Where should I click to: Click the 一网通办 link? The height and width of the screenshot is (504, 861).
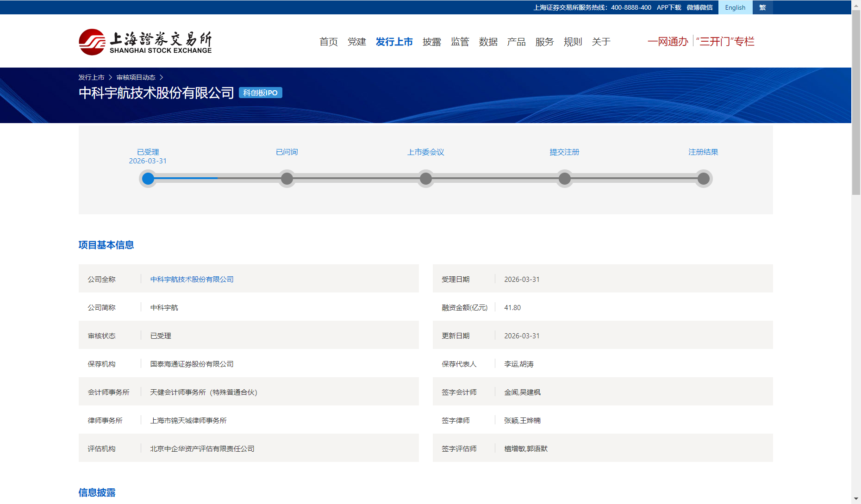(x=668, y=42)
